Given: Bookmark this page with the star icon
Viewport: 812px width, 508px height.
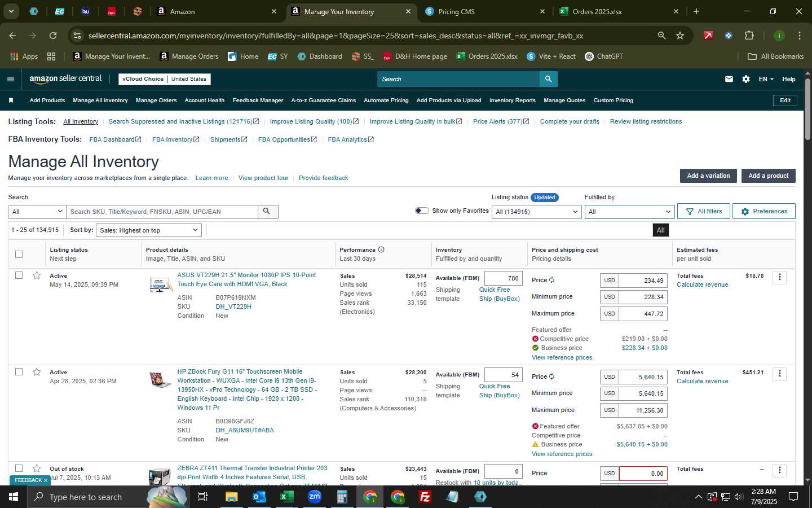Looking at the screenshot, I should pos(680,36).
